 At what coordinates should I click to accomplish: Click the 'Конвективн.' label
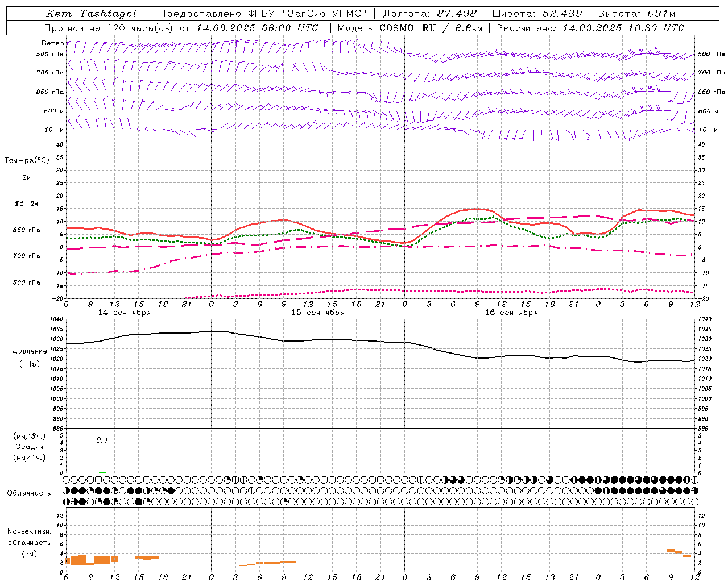click(x=30, y=531)
